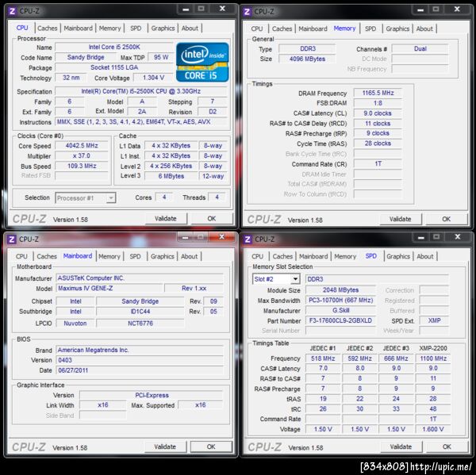Click the CPU-Z logo icon in the Mainboard window title bar
476x475 pixels.
click(x=12, y=239)
